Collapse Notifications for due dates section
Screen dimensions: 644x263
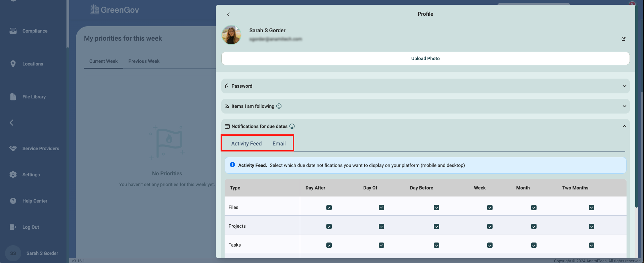[624, 126]
